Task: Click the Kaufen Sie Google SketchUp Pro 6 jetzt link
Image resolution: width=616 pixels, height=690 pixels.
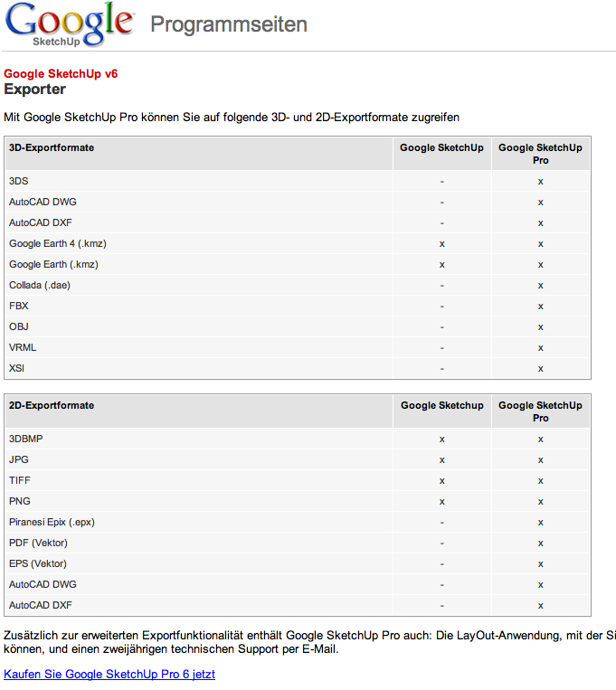Action: coord(109,674)
